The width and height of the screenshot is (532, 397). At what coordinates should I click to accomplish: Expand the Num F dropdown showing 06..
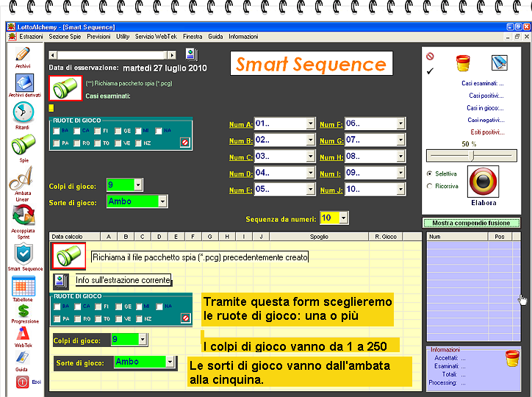click(x=400, y=124)
